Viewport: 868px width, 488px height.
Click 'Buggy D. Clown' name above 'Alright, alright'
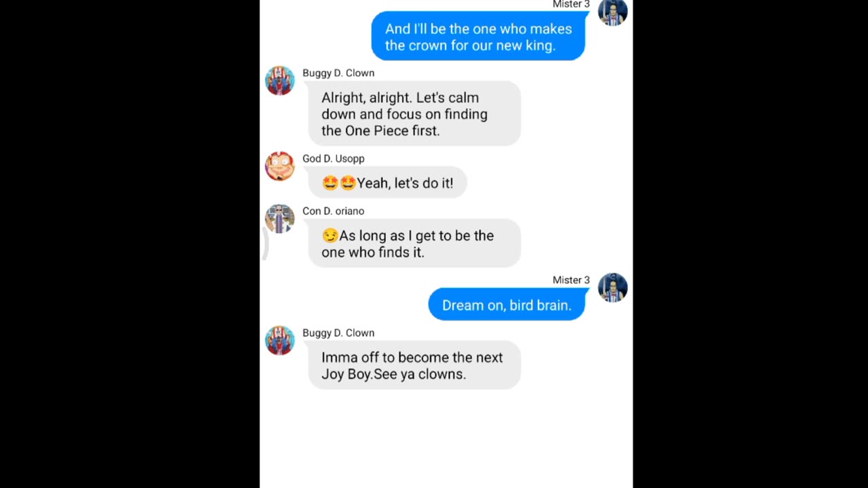tap(338, 73)
